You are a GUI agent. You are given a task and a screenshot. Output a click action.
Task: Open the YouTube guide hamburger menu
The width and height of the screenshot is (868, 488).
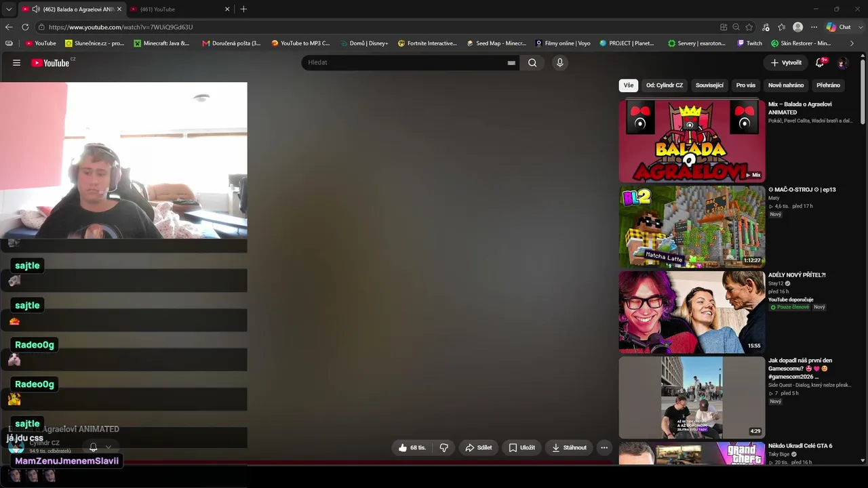16,63
